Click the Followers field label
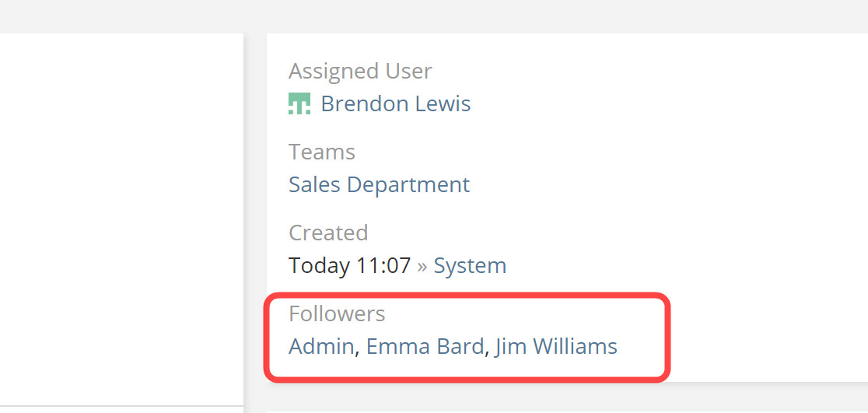This screenshot has height=413, width=868. [337, 313]
